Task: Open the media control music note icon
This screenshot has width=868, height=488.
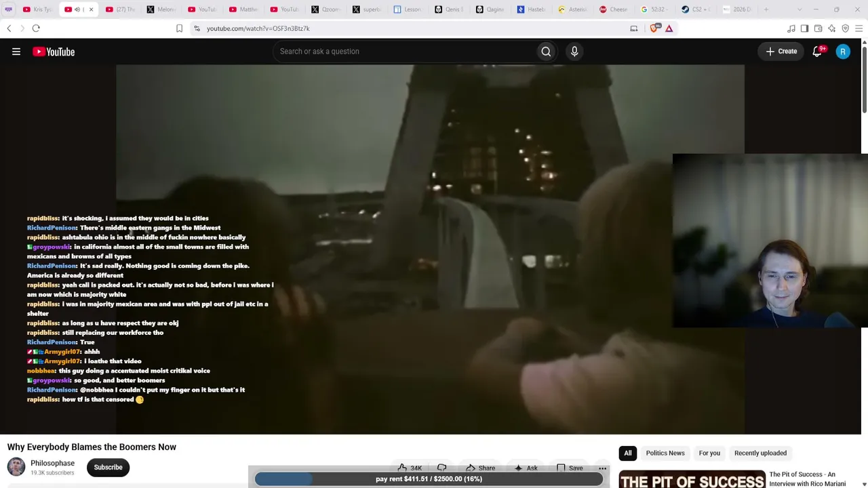Action: click(791, 28)
